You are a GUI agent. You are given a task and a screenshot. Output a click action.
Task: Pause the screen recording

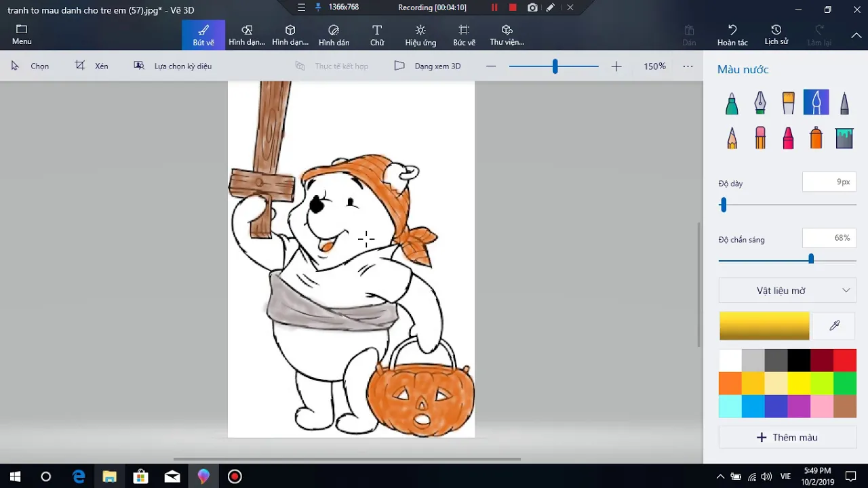pos(494,7)
